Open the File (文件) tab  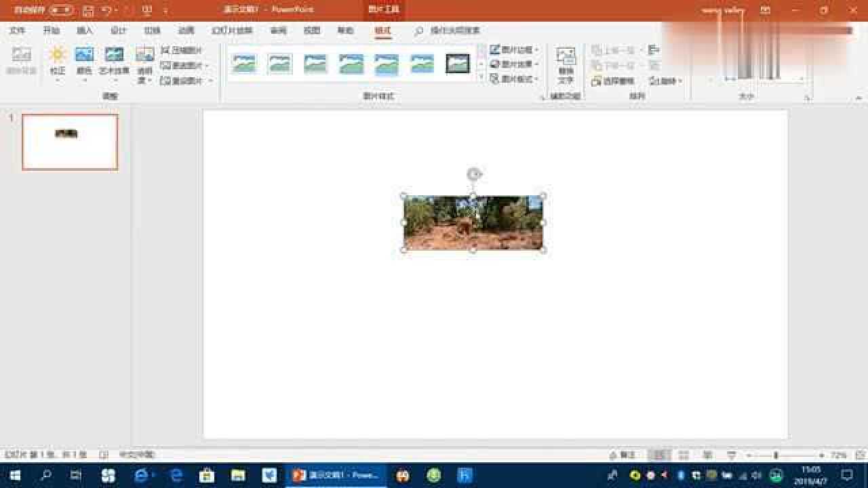coord(17,30)
